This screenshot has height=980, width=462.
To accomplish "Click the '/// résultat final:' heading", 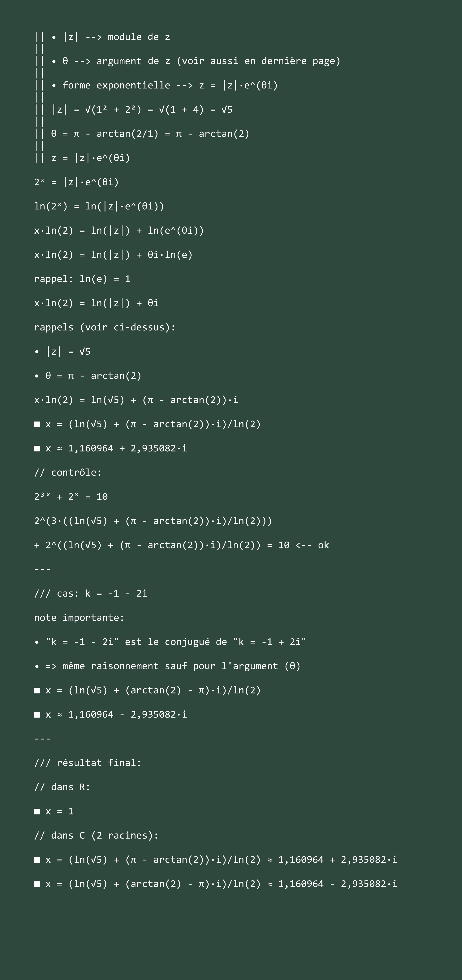I will pyautogui.click(x=88, y=763).
